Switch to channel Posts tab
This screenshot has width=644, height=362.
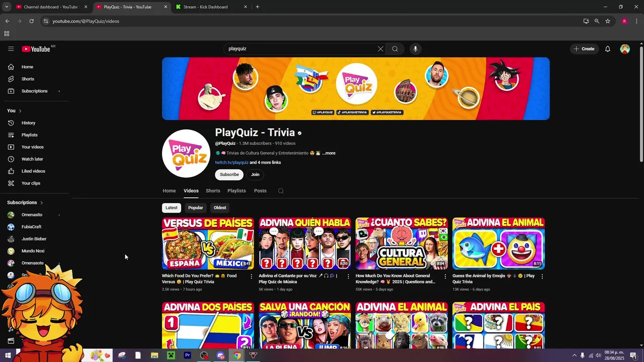[260, 191]
